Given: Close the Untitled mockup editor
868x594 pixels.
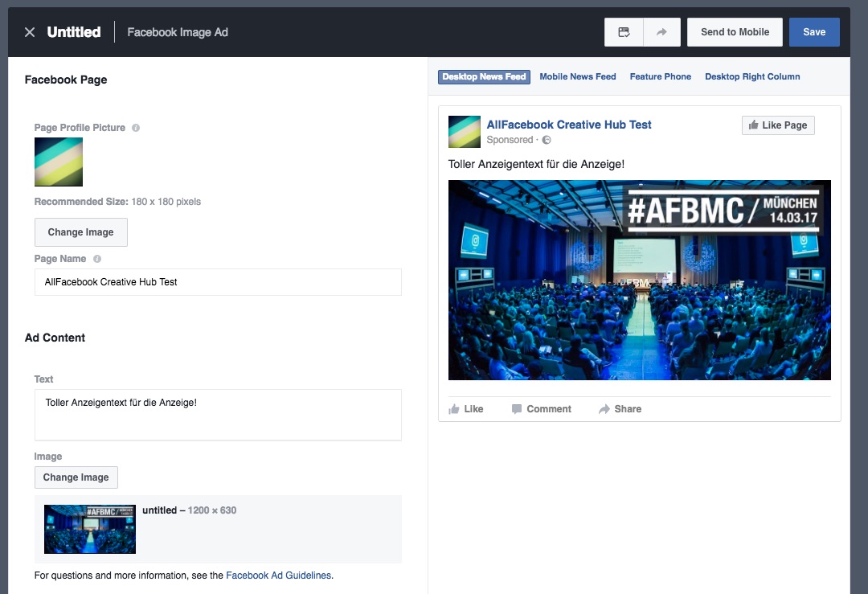Looking at the screenshot, I should 30,32.
